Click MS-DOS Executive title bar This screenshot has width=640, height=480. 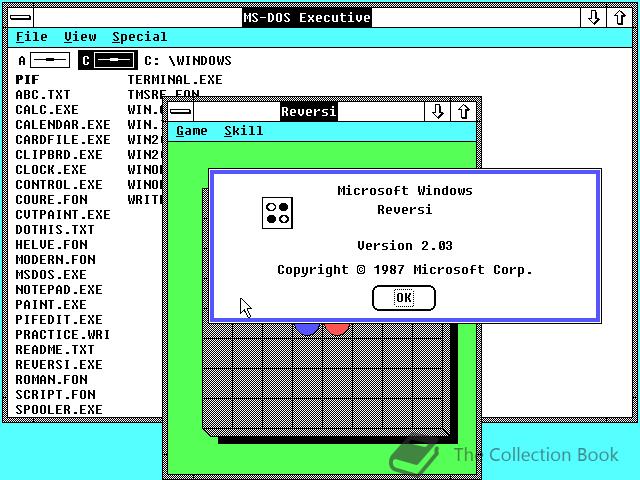pos(307,18)
